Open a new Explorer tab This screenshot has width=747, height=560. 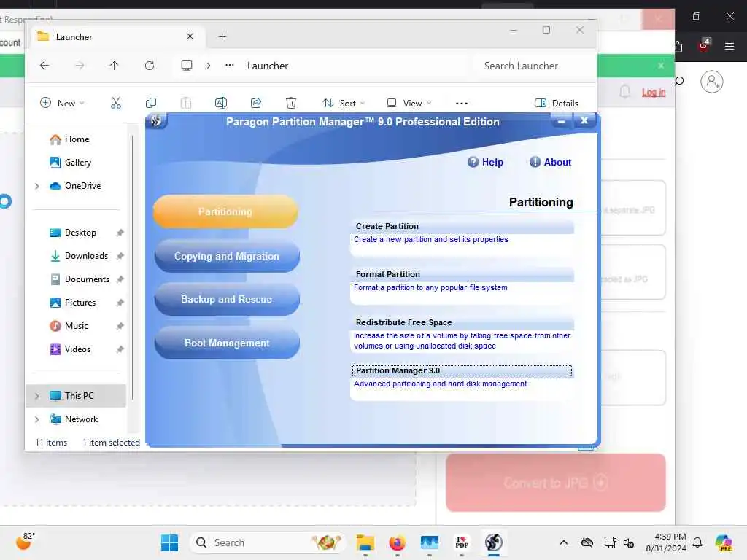222,36
